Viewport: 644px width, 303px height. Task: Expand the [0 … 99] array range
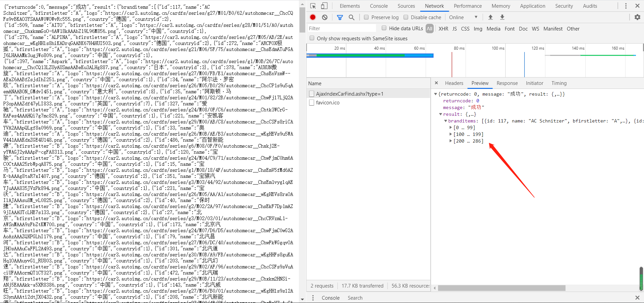(x=451, y=128)
